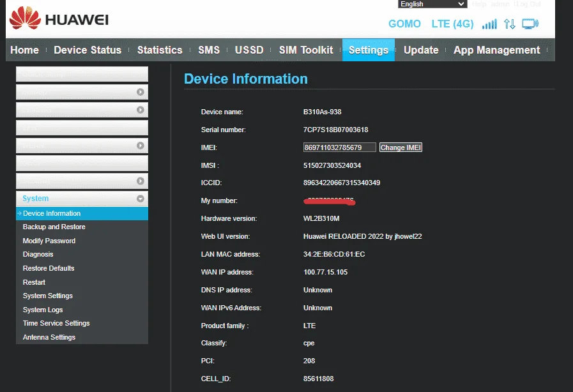Open System Settings
The image size is (573, 392).
[x=48, y=296]
